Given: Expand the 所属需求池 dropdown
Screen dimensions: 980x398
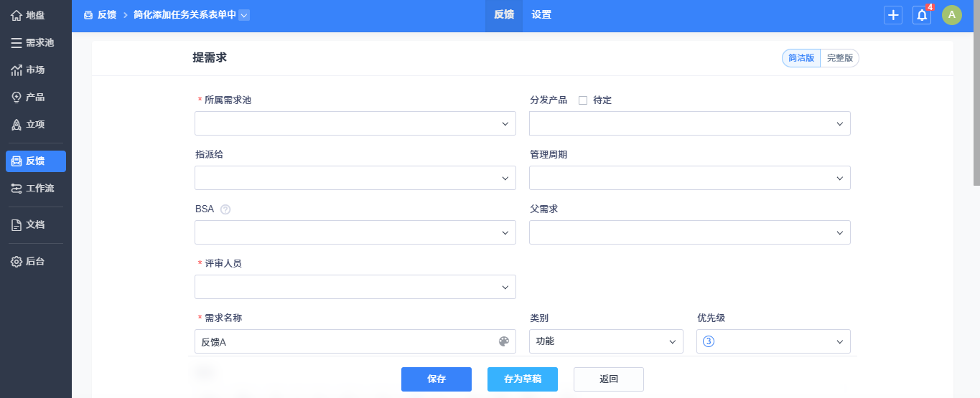Looking at the screenshot, I should (355, 123).
